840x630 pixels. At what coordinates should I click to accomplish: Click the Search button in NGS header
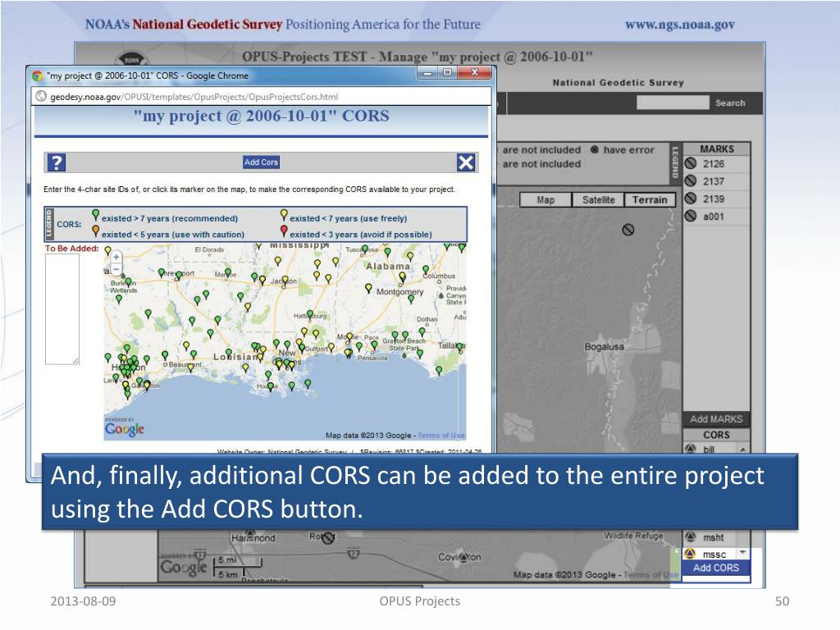[x=730, y=103]
